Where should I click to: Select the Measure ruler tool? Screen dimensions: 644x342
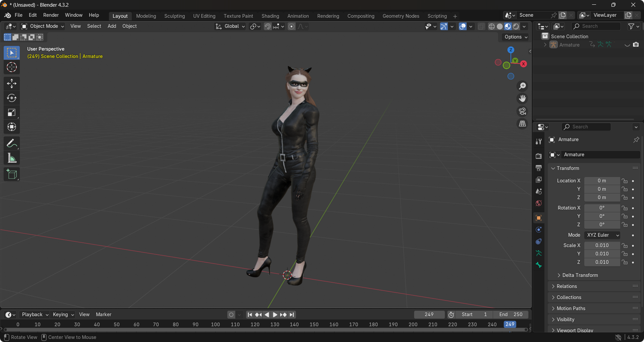click(12, 158)
